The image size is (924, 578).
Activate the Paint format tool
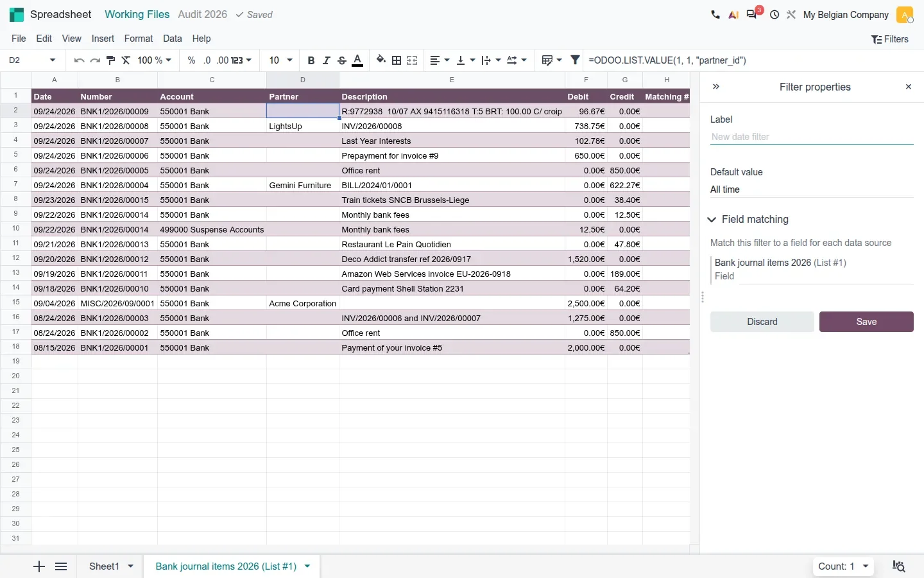tap(110, 60)
